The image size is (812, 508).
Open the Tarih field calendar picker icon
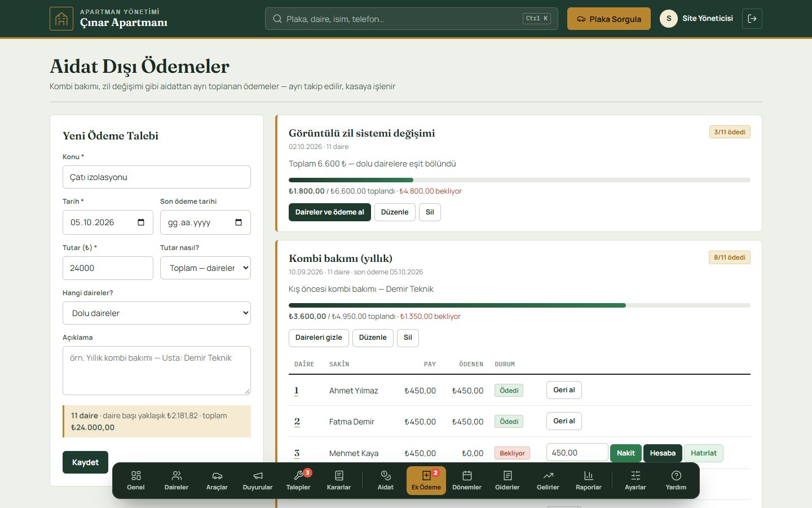141,222
